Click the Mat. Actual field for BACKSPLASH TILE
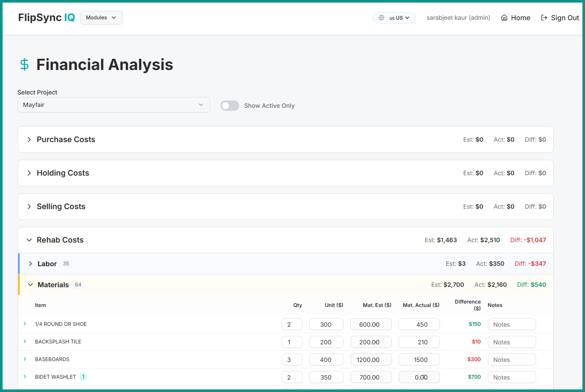Viewport: 585px width, 392px height. click(x=419, y=342)
